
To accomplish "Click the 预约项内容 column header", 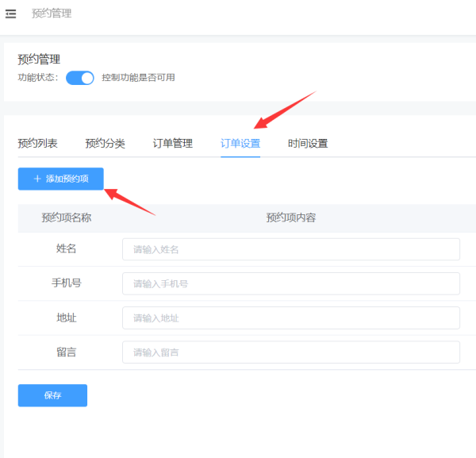I will pyautogui.click(x=291, y=217).
